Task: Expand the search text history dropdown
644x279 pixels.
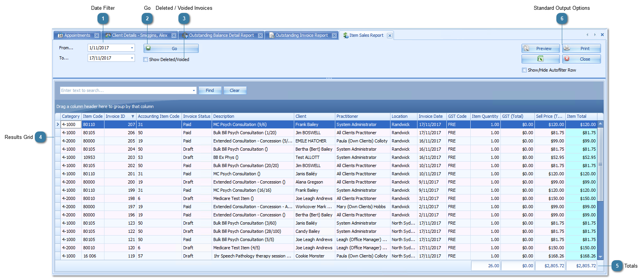Action: (x=194, y=90)
